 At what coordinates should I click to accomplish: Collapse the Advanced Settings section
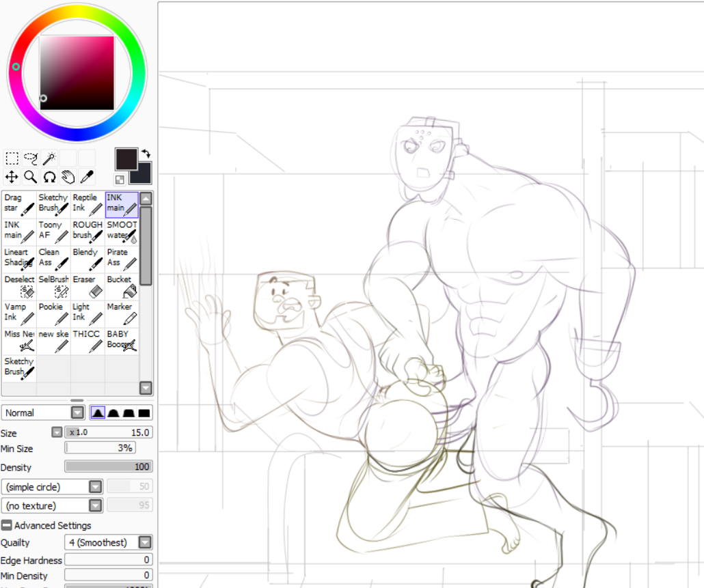(x=6, y=525)
